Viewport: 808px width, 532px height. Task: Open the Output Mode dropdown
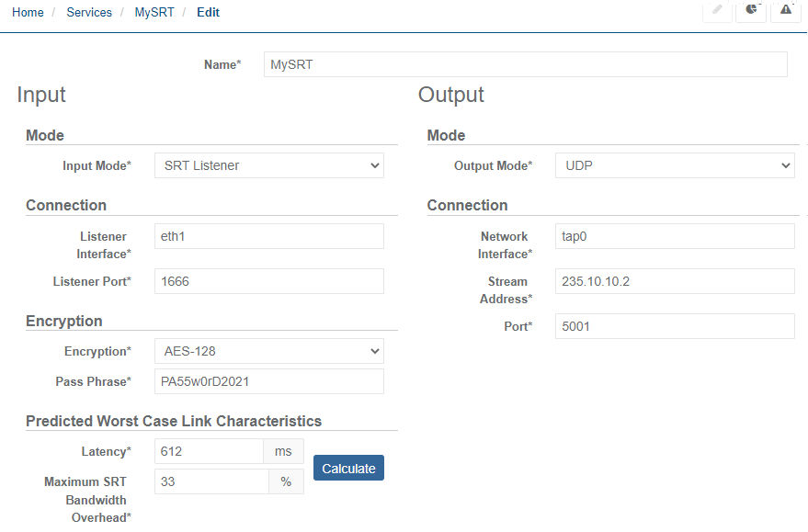pyautogui.click(x=675, y=165)
